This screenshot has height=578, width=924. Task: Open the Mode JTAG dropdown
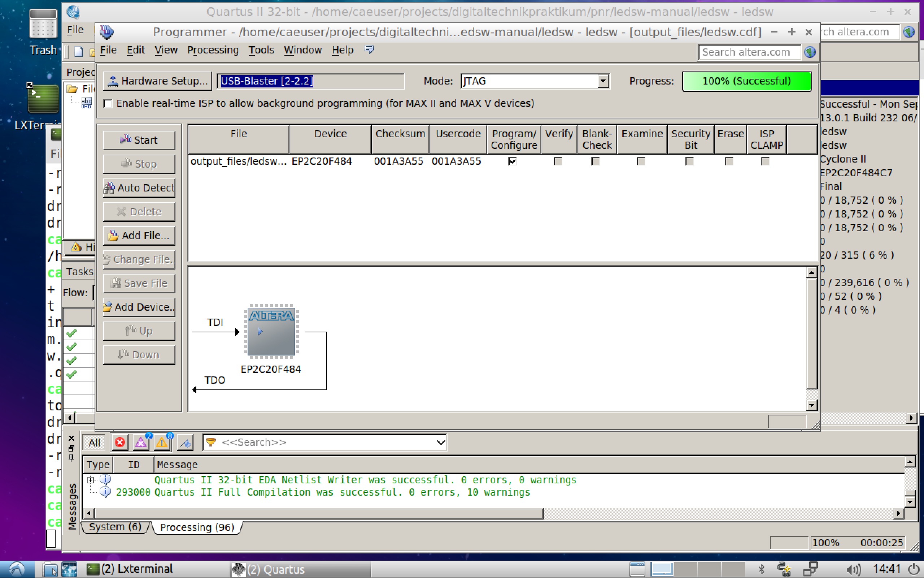(x=603, y=81)
